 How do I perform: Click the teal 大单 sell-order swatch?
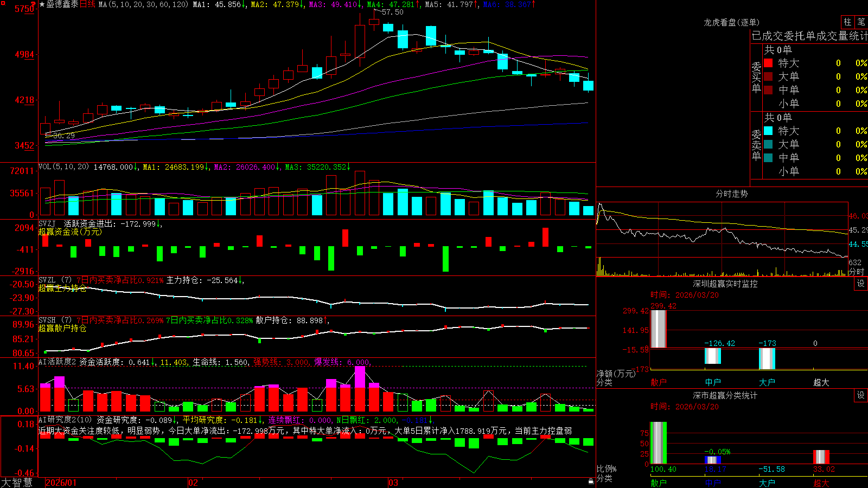tap(768, 144)
